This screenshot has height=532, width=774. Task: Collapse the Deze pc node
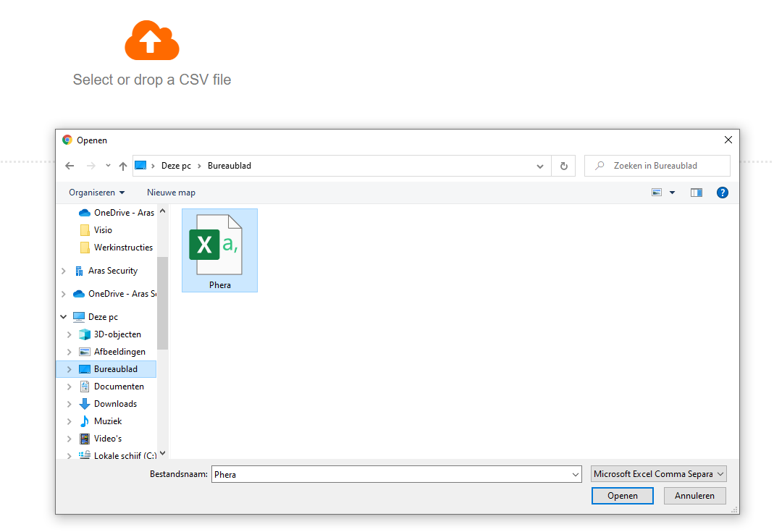(64, 317)
